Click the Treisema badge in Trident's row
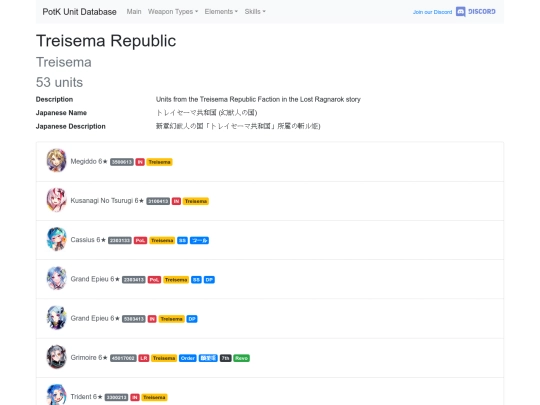The width and height of the screenshot is (540, 405). [154, 397]
